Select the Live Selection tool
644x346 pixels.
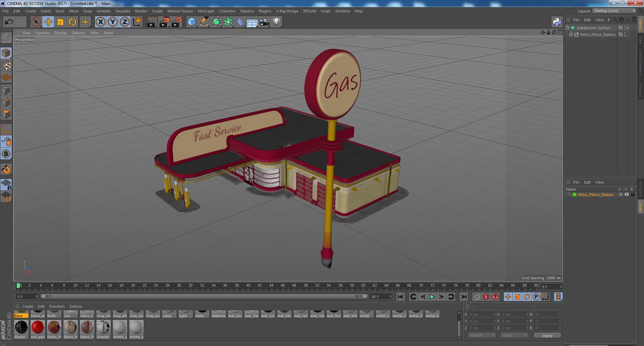[36, 22]
